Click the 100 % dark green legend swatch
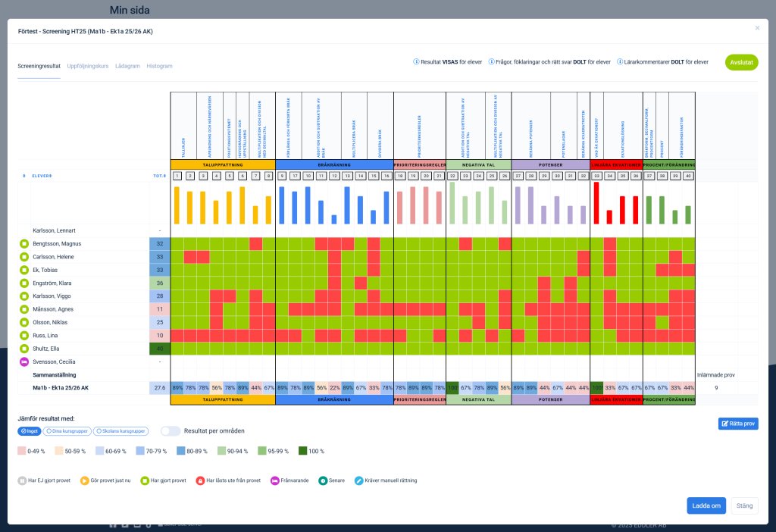The height and width of the screenshot is (532, 776). tap(302, 451)
